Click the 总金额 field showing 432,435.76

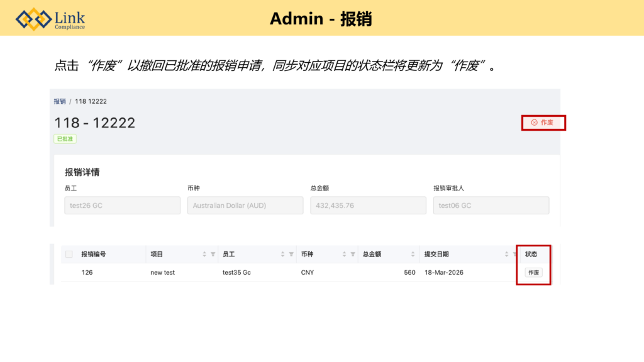click(x=368, y=206)
